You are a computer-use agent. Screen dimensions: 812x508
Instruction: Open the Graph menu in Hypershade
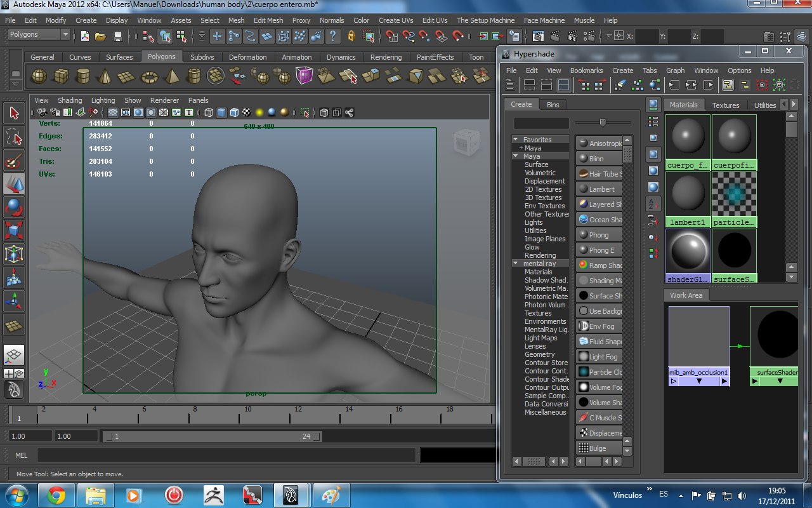tap(676, 70)
